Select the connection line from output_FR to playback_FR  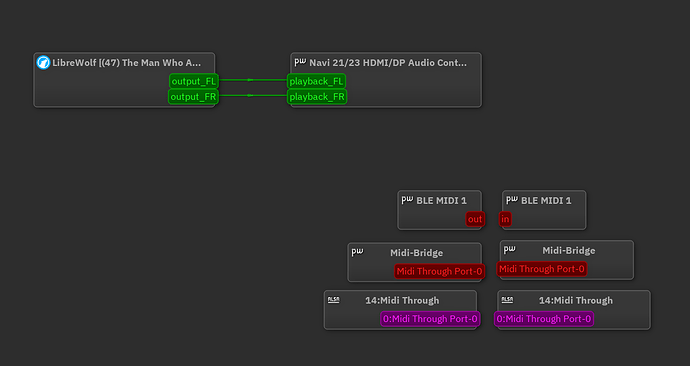tap(253, 95)
